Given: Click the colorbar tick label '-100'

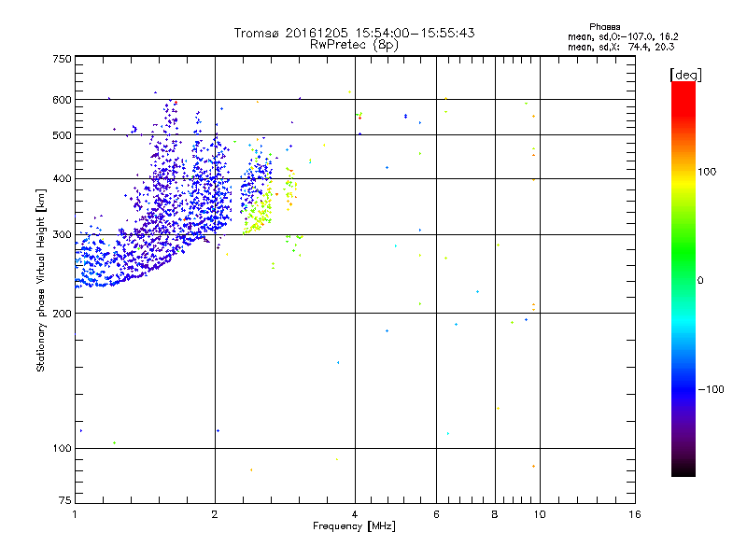Looking at the screenshot, I should (x=711, y=389).
